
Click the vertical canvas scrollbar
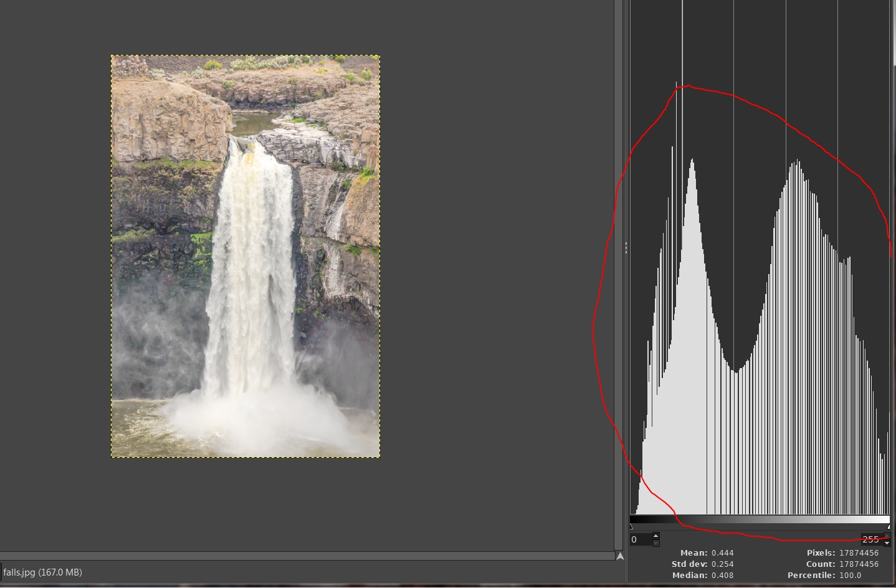pos(618,274)
